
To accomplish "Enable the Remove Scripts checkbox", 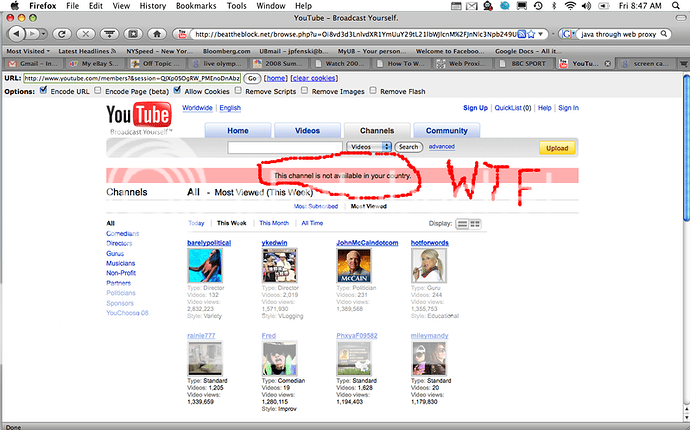I will tap(238, 90).
